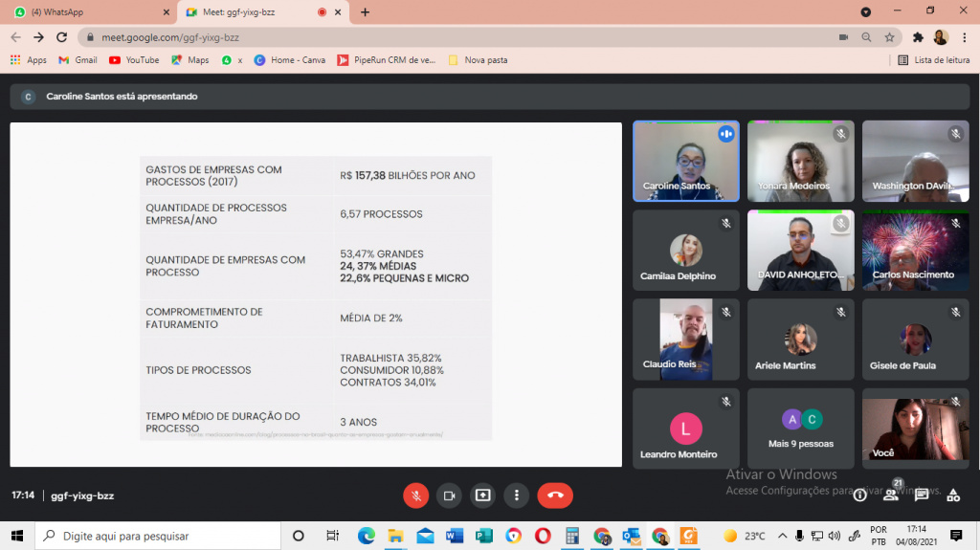
Task: Open the activities icon
Action: 953,495
